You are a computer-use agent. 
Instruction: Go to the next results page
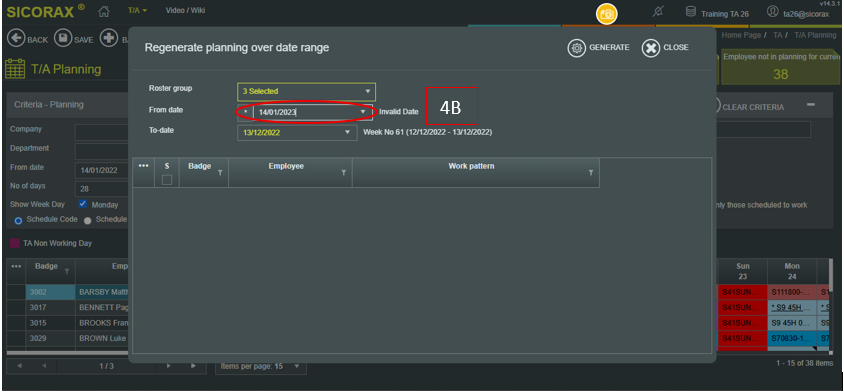(x=168, y=366)
